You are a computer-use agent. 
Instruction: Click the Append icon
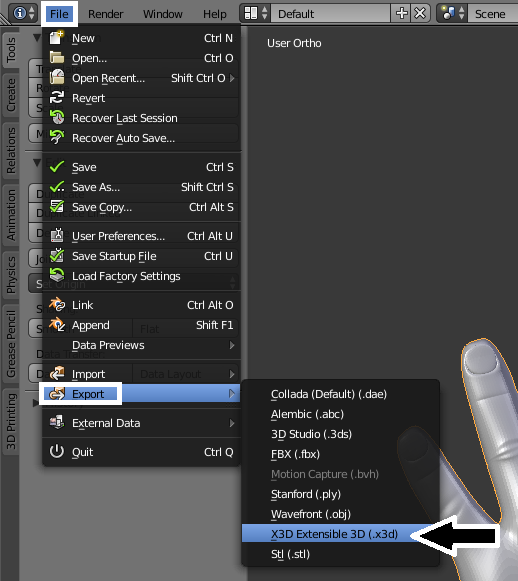click(57, 325)
